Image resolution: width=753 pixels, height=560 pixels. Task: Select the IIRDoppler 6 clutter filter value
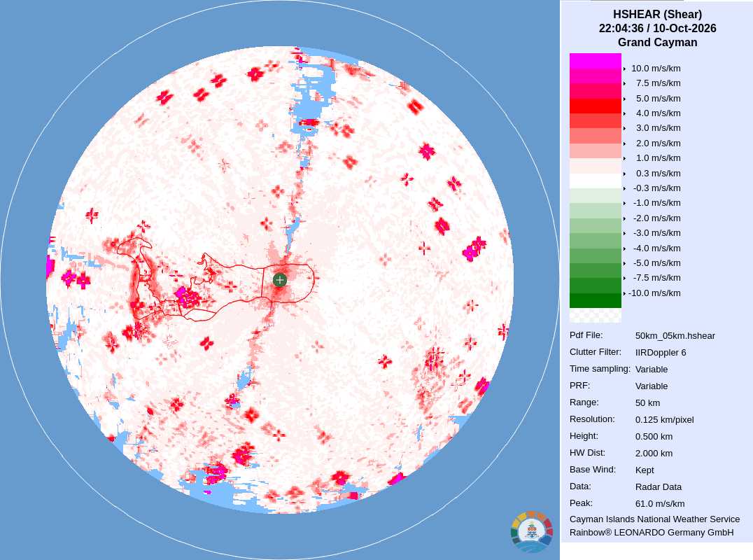(x=661, y=353)
